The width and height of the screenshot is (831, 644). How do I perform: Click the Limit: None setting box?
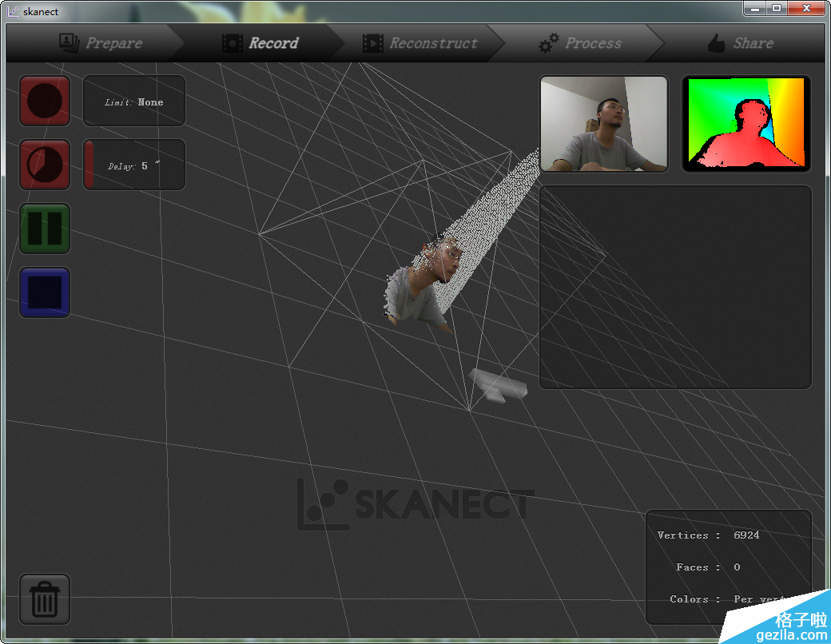tap(134, 101)
